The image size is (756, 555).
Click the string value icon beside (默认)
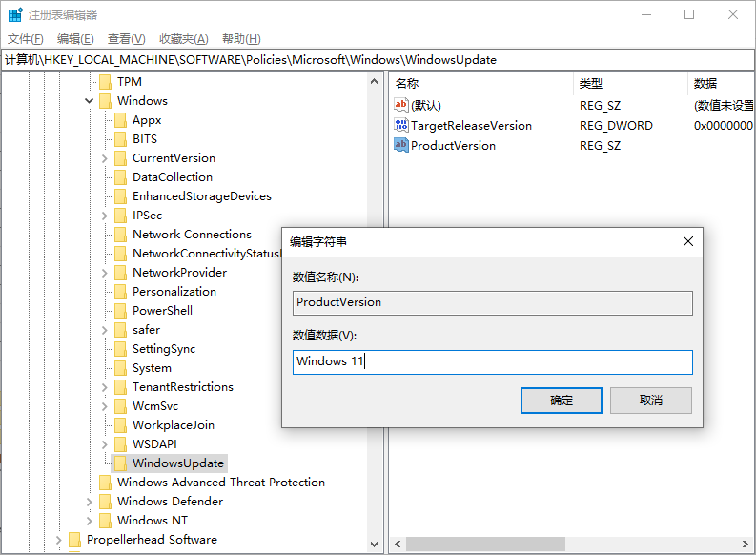pyautogui.click(x=400, y=105)
